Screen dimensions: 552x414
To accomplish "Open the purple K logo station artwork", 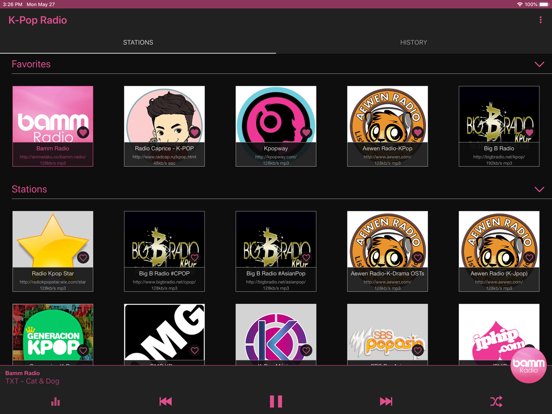I will [276, 334].
